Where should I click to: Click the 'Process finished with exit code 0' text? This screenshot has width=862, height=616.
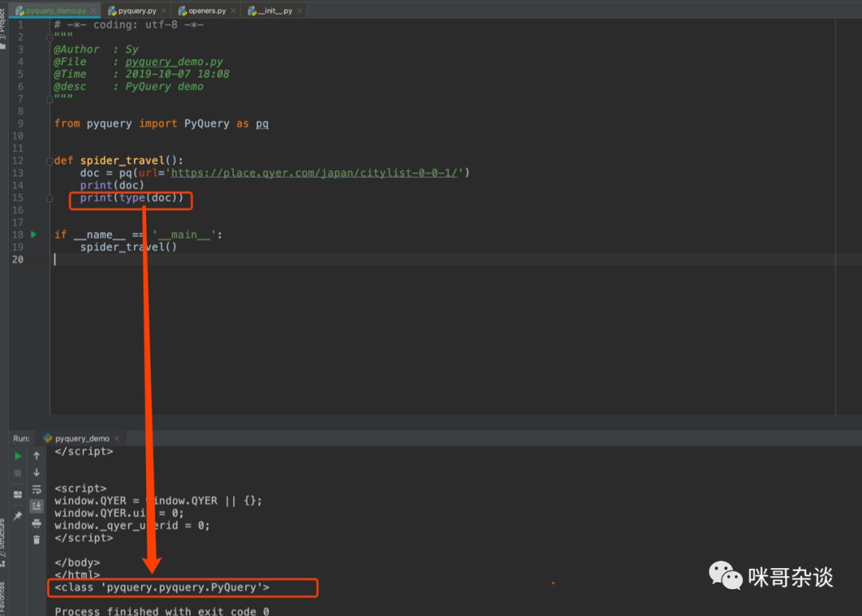tap(161, 611)
